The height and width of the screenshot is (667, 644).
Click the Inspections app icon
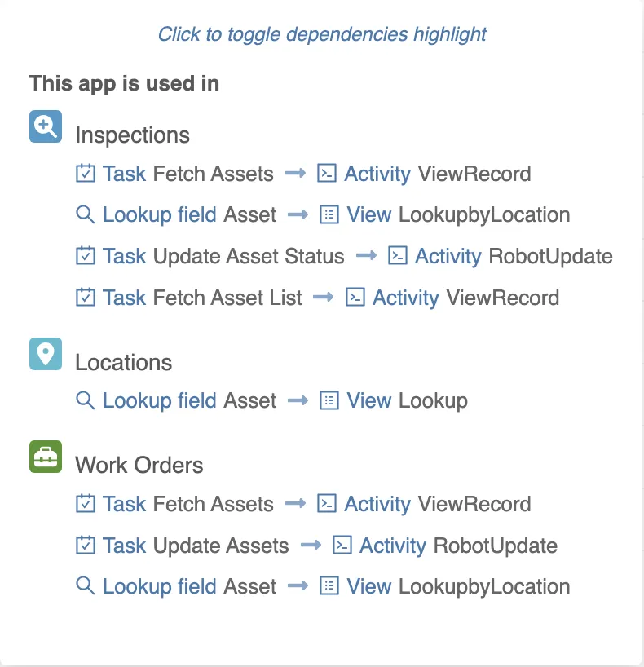(45, 126)
